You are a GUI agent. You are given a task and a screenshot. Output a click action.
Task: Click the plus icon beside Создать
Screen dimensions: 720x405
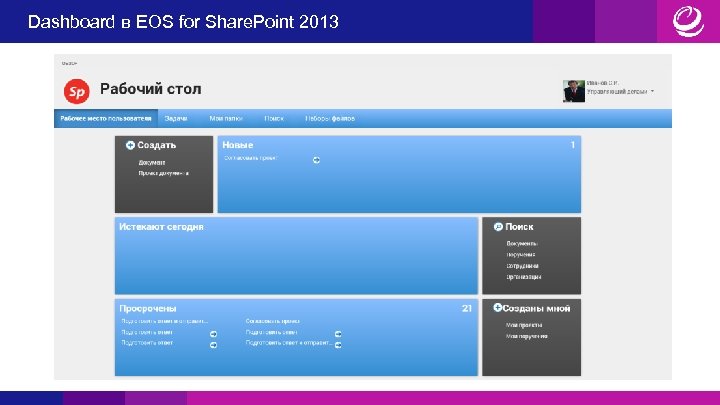(x=130, y=145)
